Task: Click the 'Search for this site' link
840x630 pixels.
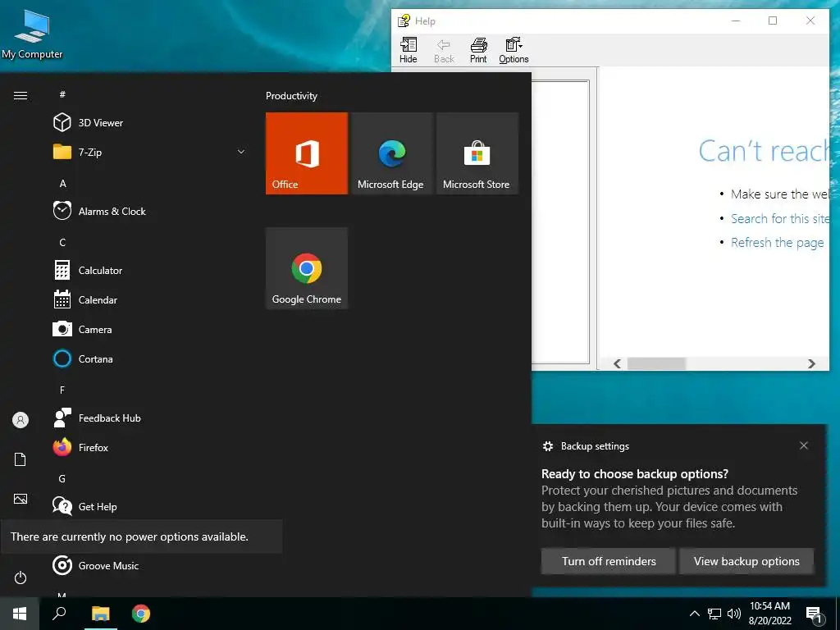Action: coord(780,218)
